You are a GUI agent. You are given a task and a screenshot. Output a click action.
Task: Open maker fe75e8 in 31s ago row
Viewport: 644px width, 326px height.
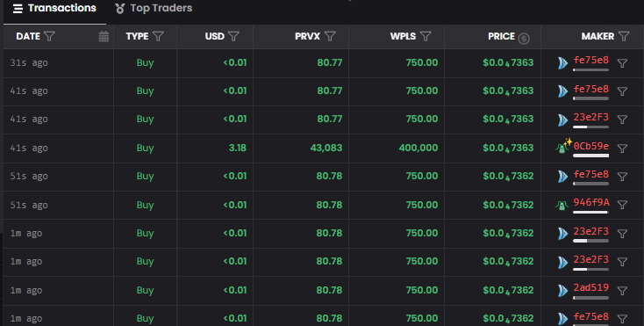click(591, 60)
